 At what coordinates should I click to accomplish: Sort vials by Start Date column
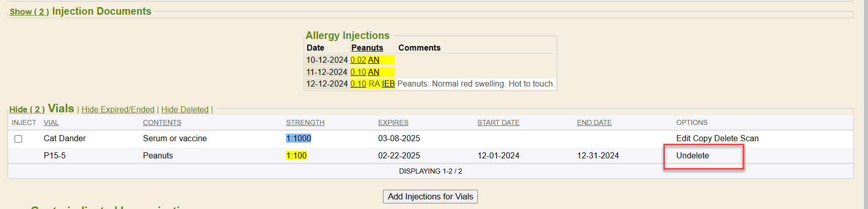[498, 122]
